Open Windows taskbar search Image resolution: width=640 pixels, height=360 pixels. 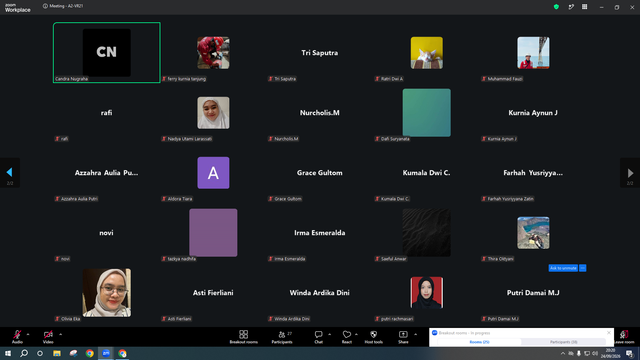pyautogui.click(x=24, y=353)
